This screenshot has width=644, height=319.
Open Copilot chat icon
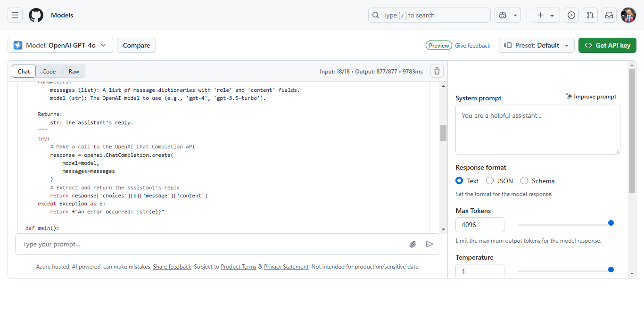click(x=503, y=15)
